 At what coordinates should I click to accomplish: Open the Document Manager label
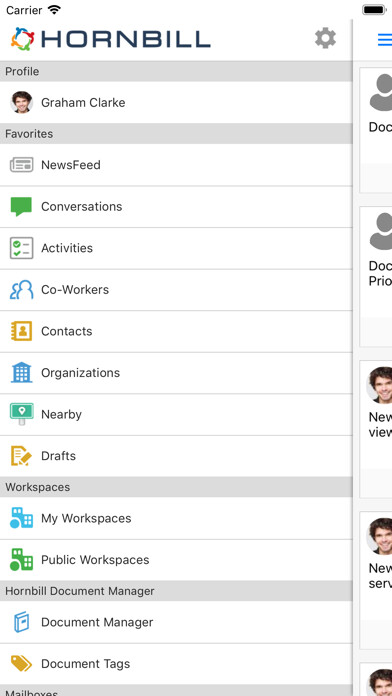click(x=97, y=622)
